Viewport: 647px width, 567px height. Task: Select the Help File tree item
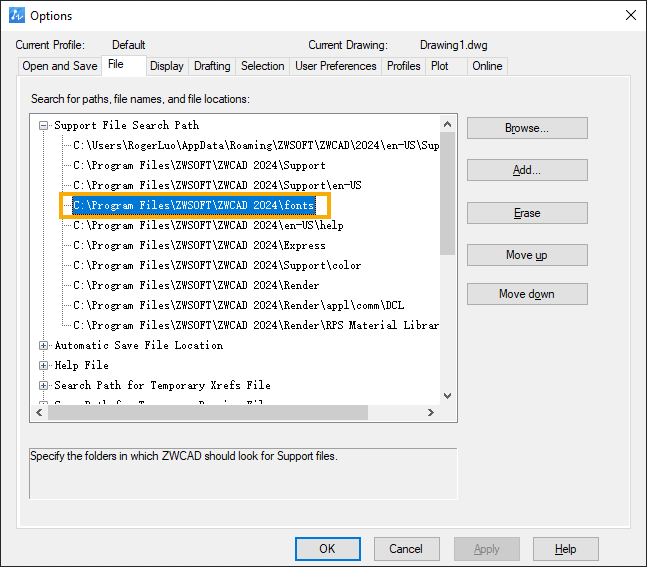click(x=82, y=365)
